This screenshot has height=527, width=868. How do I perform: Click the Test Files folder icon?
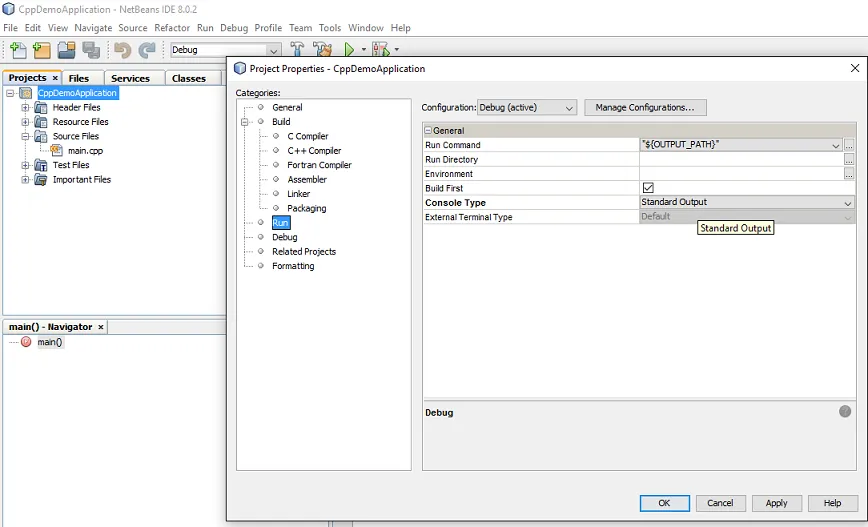[x=40, y=165]
